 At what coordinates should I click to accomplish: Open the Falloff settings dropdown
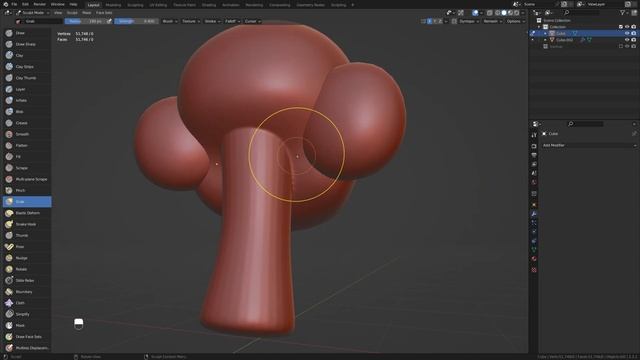[x=232, y=21]
